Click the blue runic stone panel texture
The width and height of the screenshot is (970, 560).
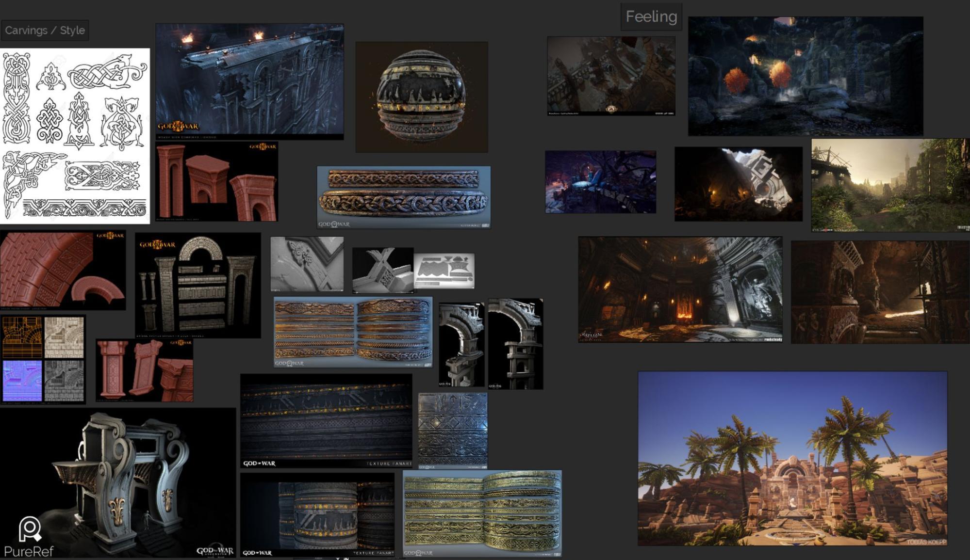[452, 431]
